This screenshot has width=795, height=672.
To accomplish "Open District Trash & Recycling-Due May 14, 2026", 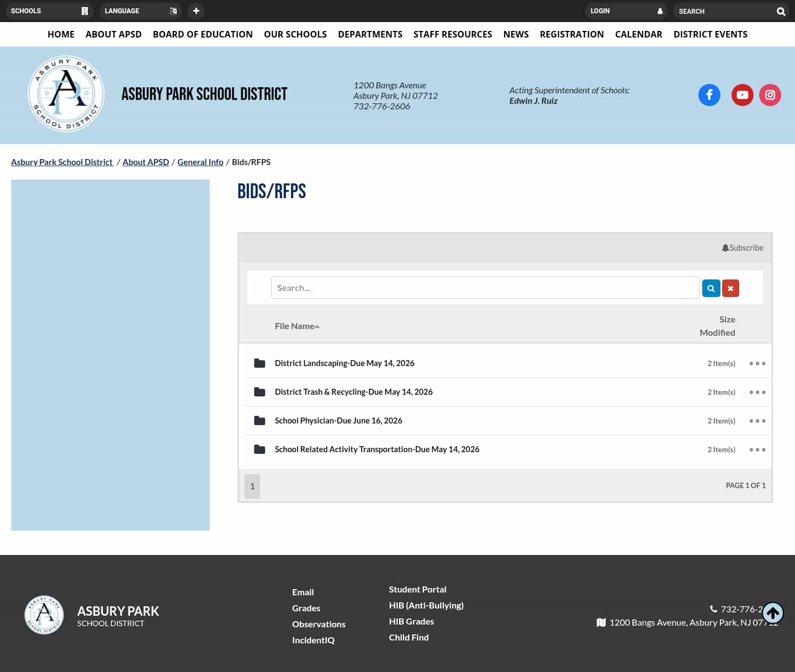I will tap(354, 391).
